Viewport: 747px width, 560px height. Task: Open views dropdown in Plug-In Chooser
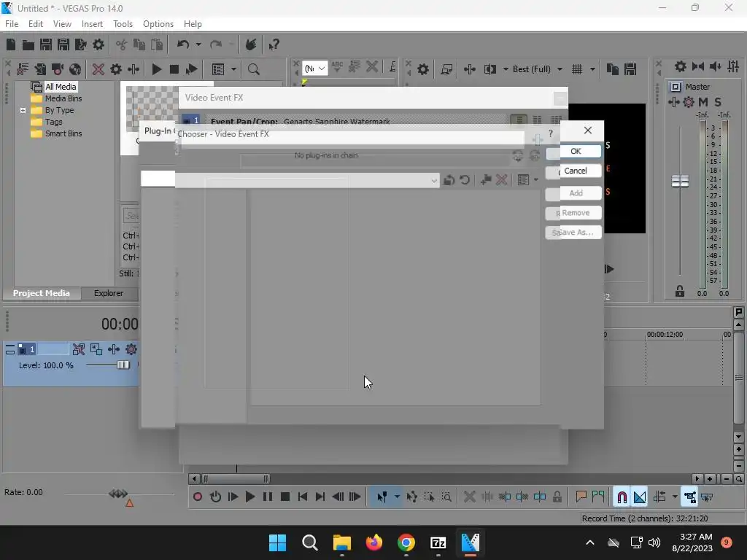(x=536, y=180)
